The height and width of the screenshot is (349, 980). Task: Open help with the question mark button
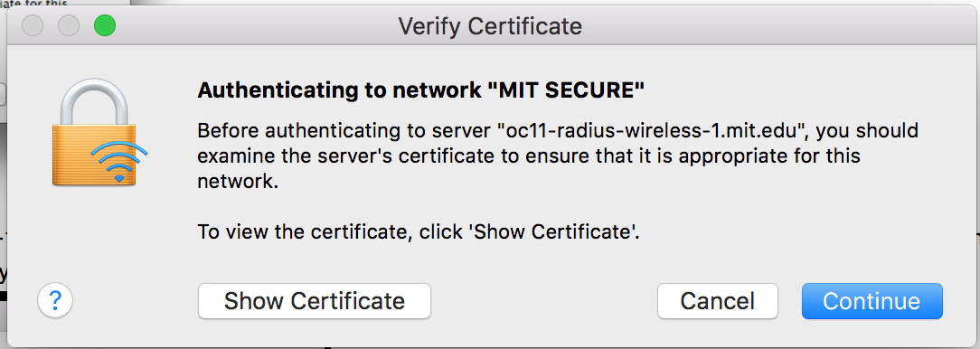click(55, 301)
